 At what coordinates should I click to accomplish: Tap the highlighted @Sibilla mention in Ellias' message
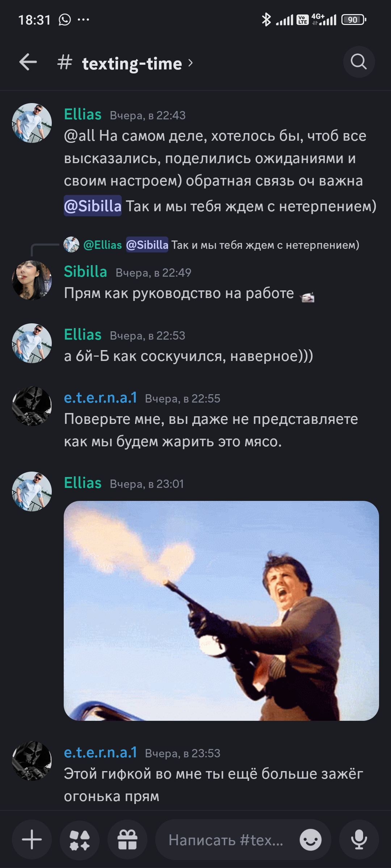(x=93, y=206)
